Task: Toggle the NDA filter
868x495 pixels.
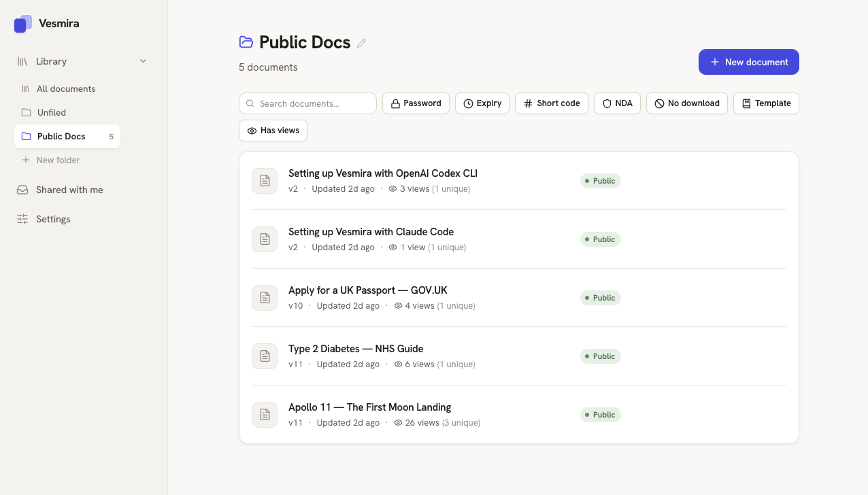Action: [618, 103]
